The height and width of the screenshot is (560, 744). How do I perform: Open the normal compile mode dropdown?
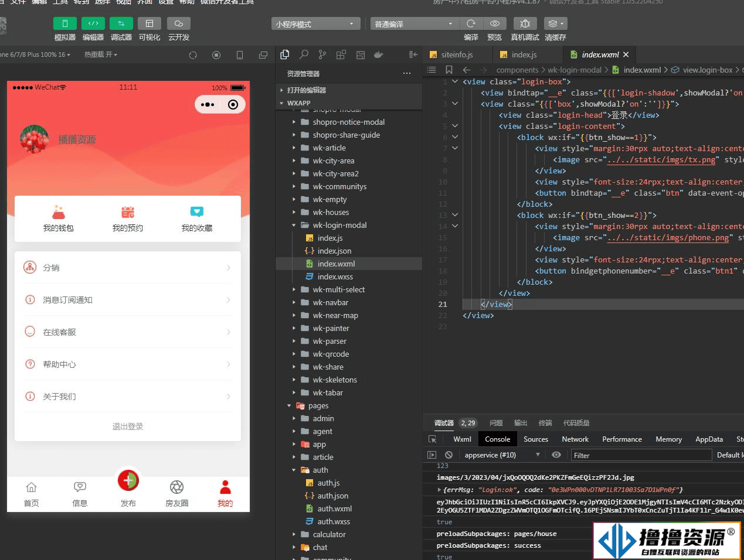414,24
